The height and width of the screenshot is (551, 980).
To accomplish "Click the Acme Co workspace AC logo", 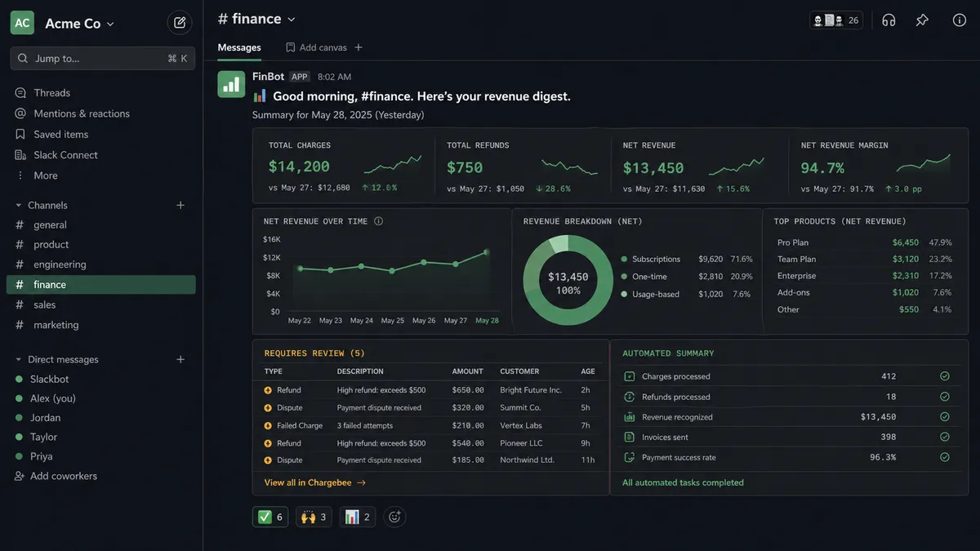I will pos(22,23).
